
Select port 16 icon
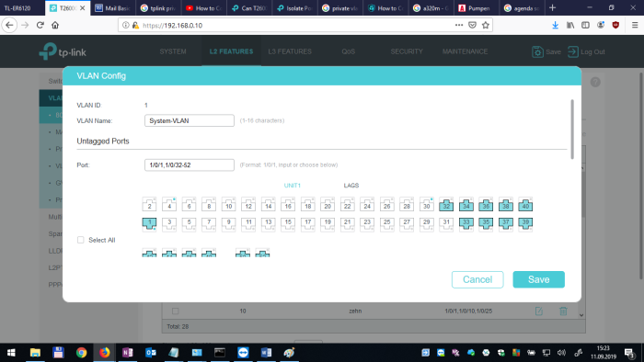[288, 205]
